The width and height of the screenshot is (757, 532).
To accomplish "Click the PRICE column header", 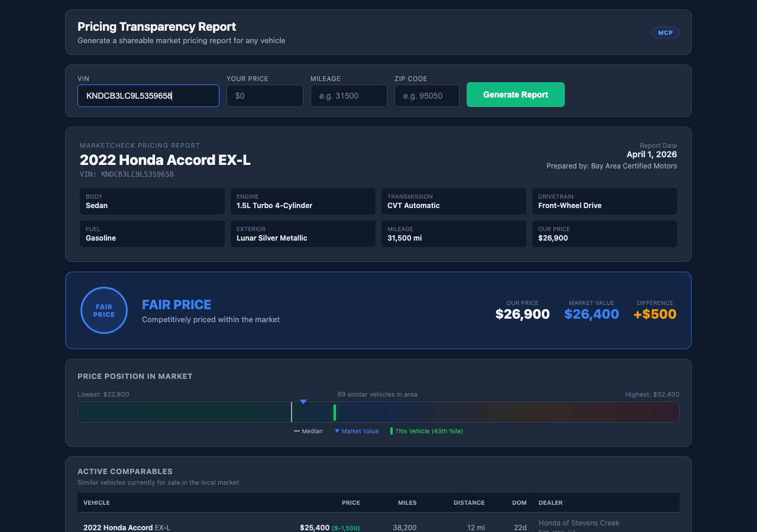I will click(x=351, y=503).
